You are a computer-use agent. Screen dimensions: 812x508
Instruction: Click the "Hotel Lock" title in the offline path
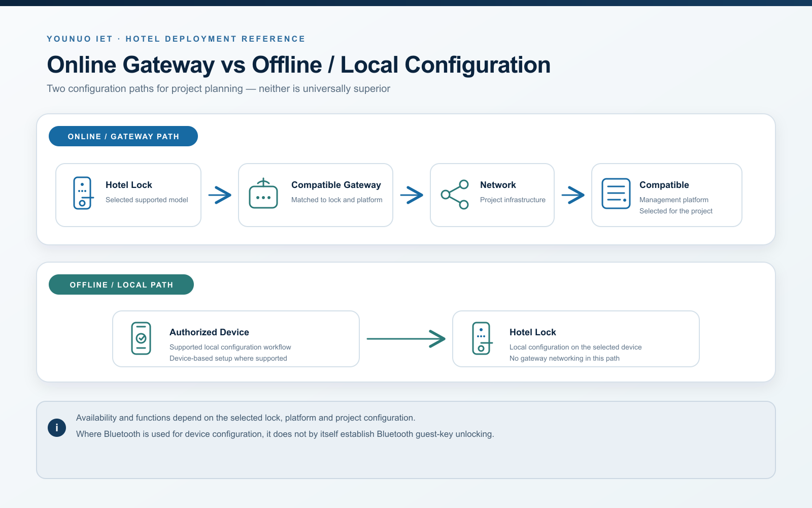(x=533, y=332)
